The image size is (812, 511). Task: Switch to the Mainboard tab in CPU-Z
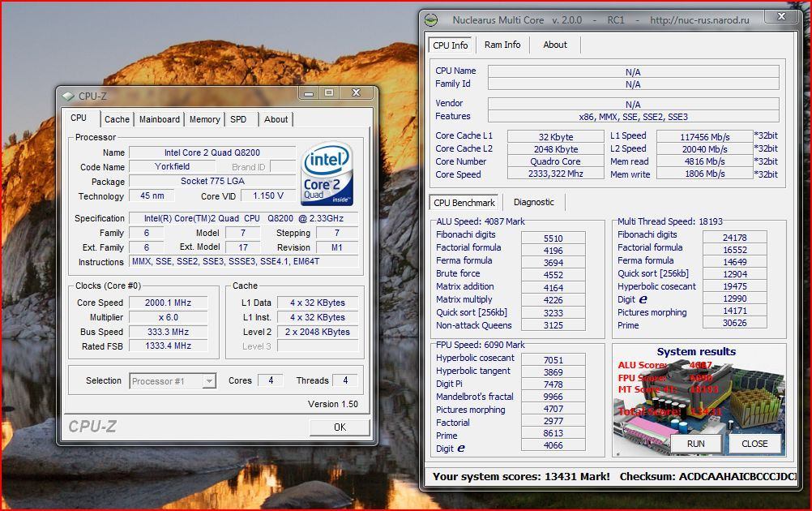pyautogui.click(x=160, y=119)
